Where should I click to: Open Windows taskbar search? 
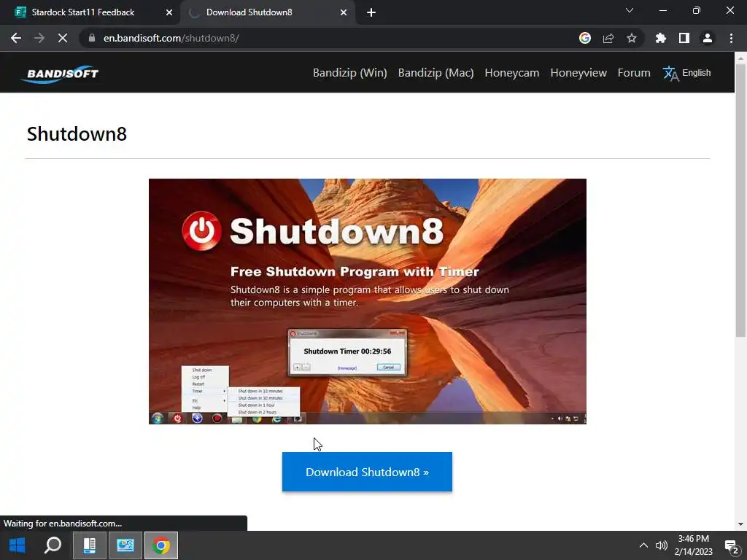coord(53,545)
